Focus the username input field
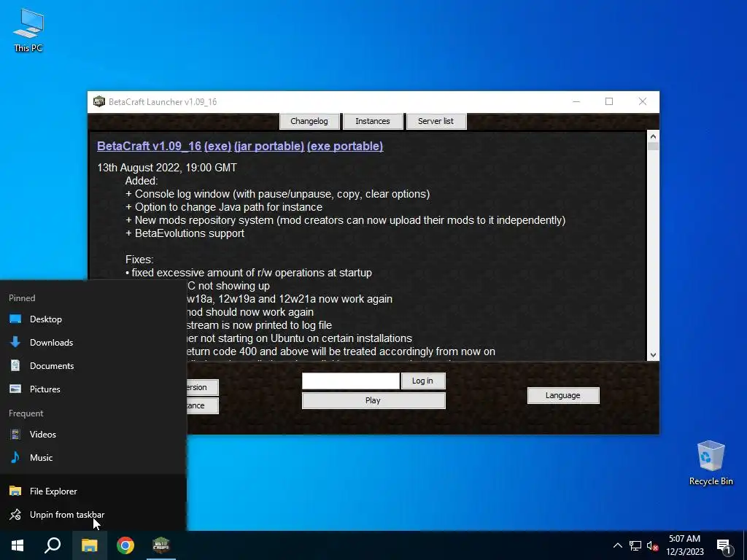Screen dimensions: 747x560 (351, 381)
